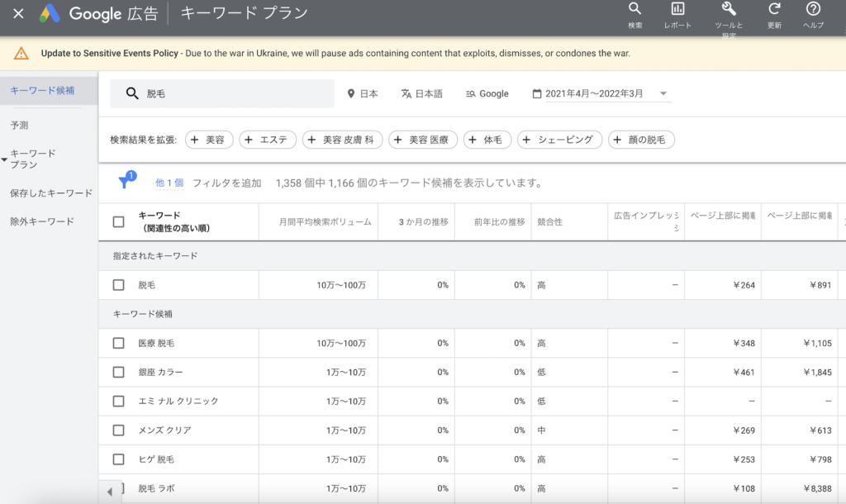Click the 脱毛 ラボ keyword text

point(156,489)
